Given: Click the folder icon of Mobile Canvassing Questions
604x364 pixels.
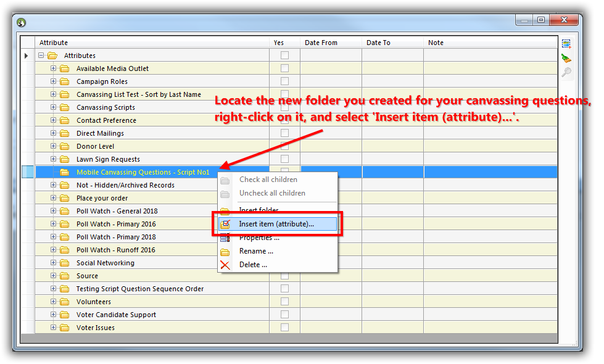Looking at the screenshot, I should 65,172.
